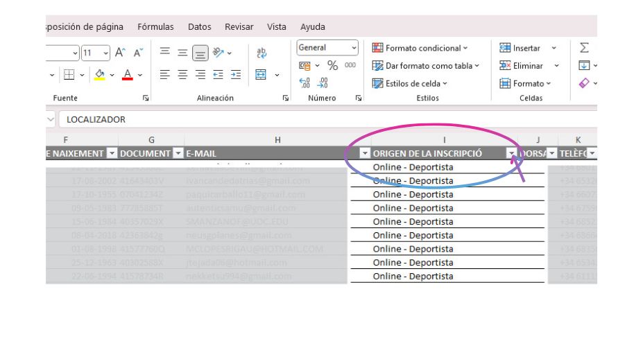Increase font size with the A-up icon
This screenshot has height=364, width=618.
[x=120, y=53]
